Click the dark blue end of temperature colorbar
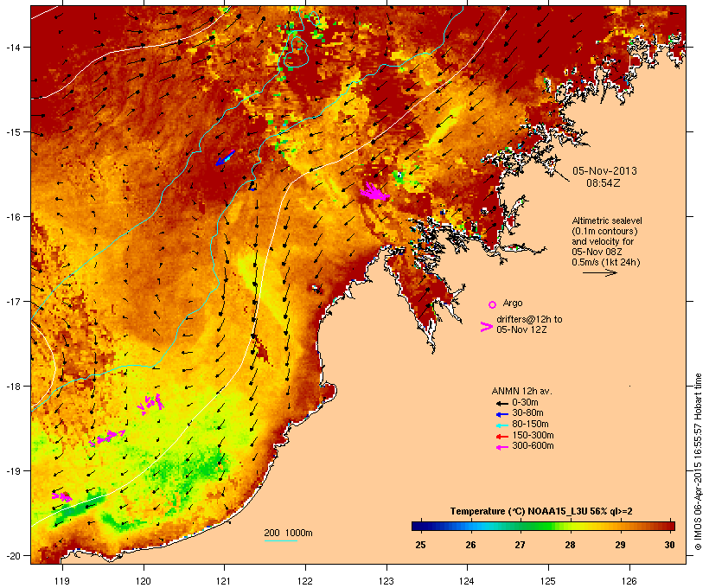This screenshot has width=709, height=588. coord(420,526)
